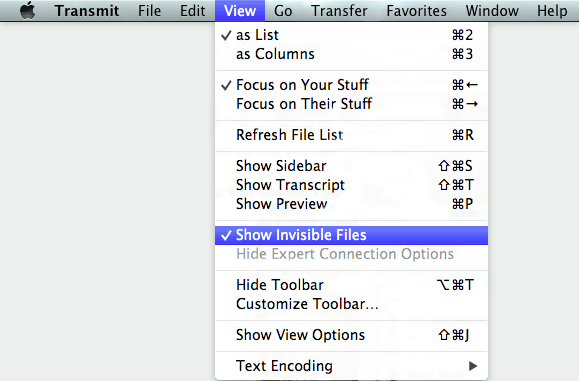Select Show Transcript
The image size is (579, 381).
tap(351, 185)
